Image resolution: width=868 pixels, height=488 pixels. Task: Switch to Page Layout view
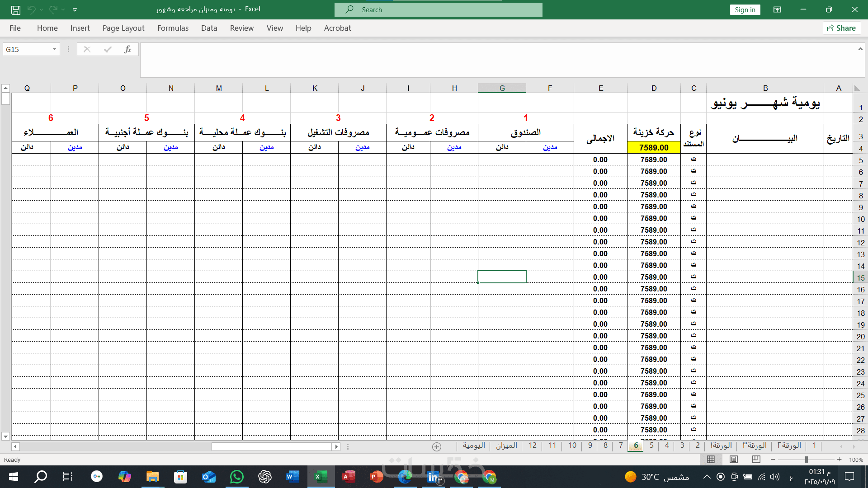[x=733, y=460]
